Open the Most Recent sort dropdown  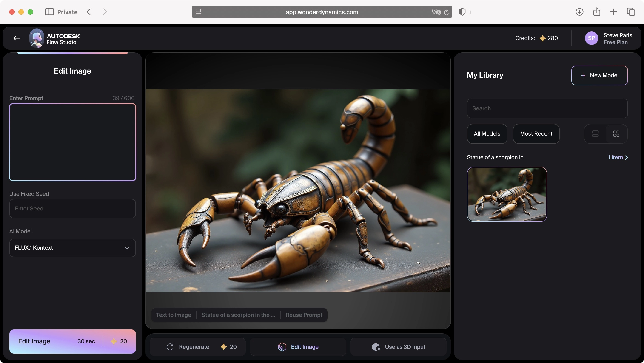click(536, 134)
